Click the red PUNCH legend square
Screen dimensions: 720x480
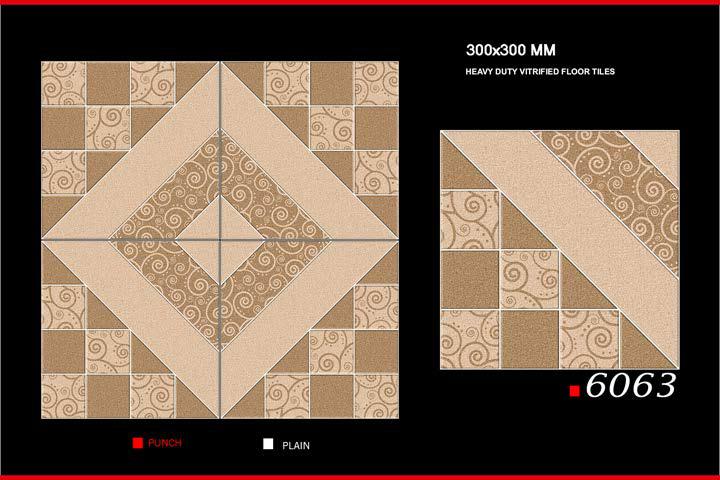(x=137, y=443)
